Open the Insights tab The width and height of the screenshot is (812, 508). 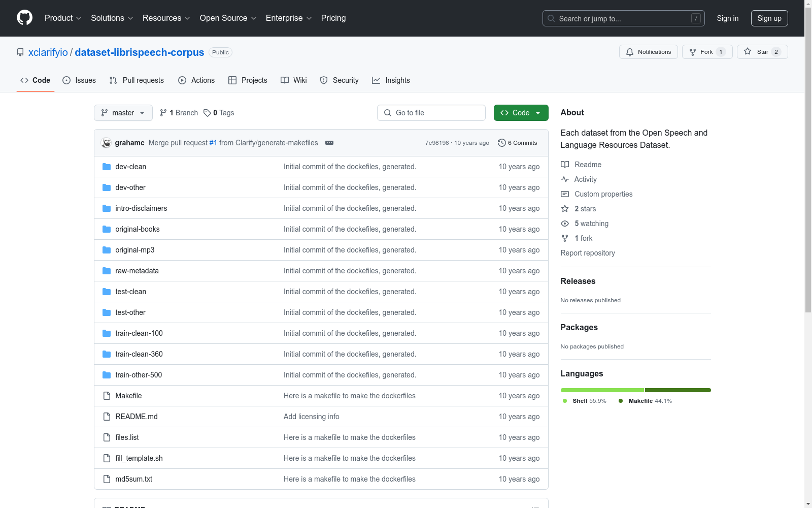(391, 80)
